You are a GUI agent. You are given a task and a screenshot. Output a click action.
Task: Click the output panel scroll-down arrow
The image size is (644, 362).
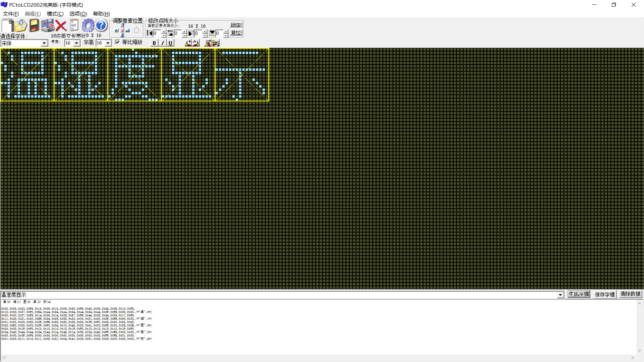640,351
